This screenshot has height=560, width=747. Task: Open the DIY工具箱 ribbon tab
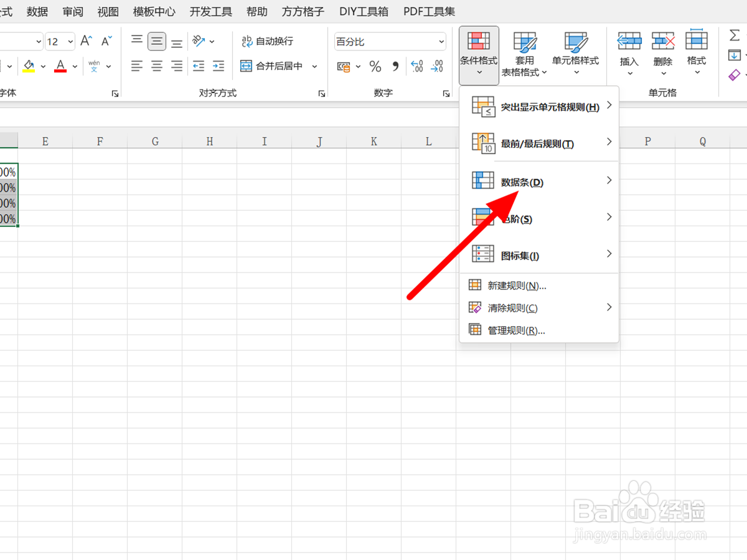tap(364, 12)
